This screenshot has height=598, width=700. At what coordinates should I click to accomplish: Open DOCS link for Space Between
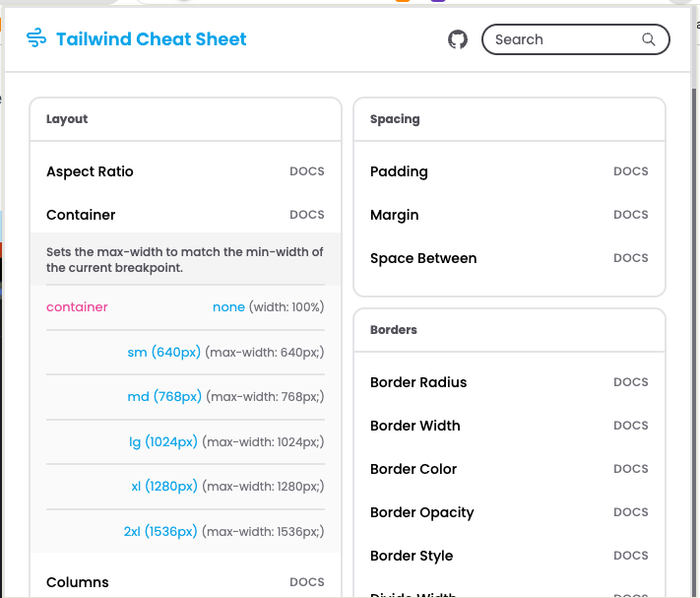coord(631,258)
